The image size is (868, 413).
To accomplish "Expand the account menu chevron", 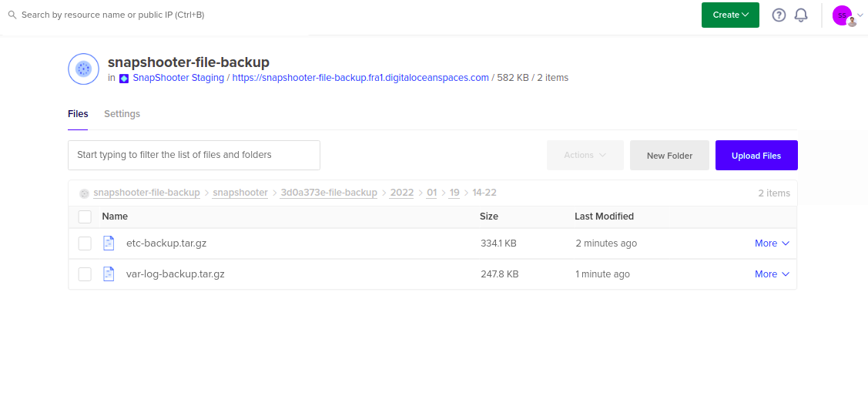I will 860,15.
